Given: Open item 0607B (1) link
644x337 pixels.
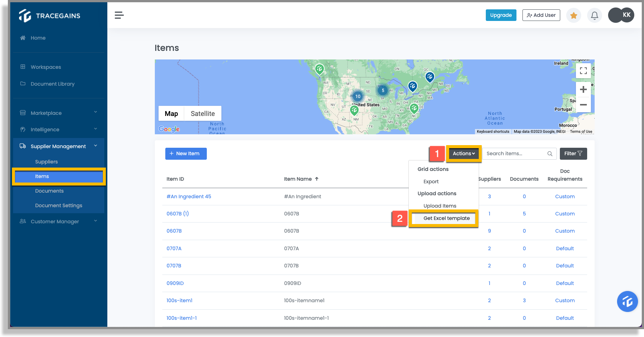Looking at the screenshot, I should tap(178, 214).
